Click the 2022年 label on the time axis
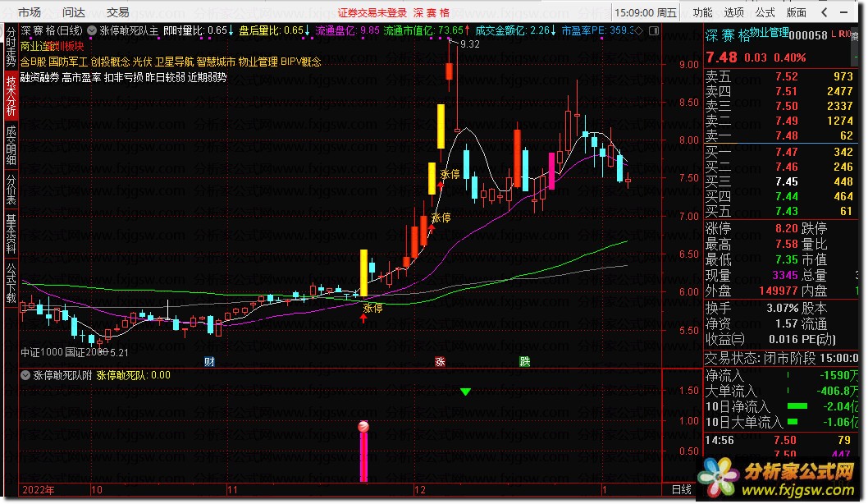The height and width of the screenshot is (504, 868). 39,489
